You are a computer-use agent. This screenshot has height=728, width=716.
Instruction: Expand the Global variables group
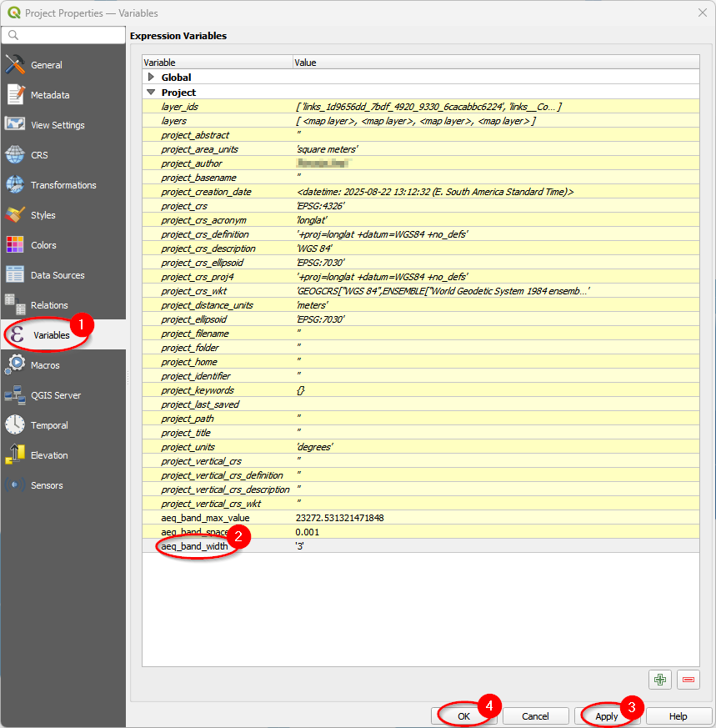[x=150, y=77]
